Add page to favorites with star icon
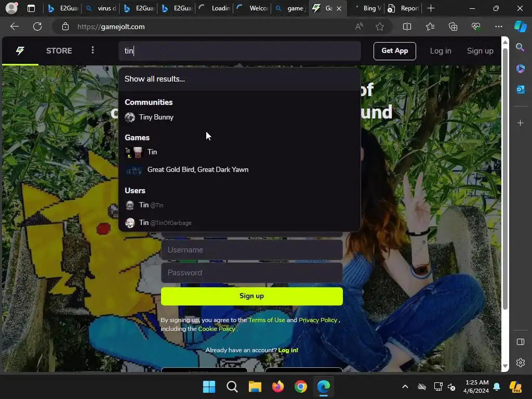 [380, 26]
